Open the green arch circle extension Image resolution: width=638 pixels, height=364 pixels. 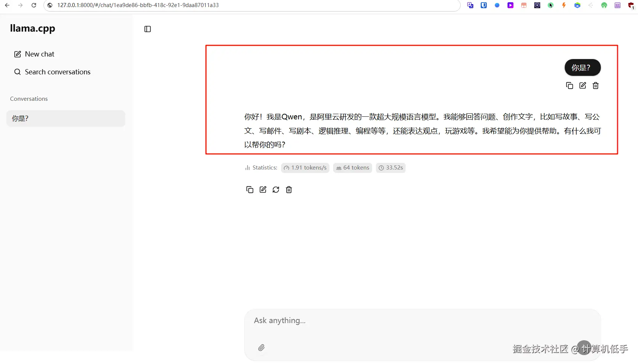click(604, 5)
